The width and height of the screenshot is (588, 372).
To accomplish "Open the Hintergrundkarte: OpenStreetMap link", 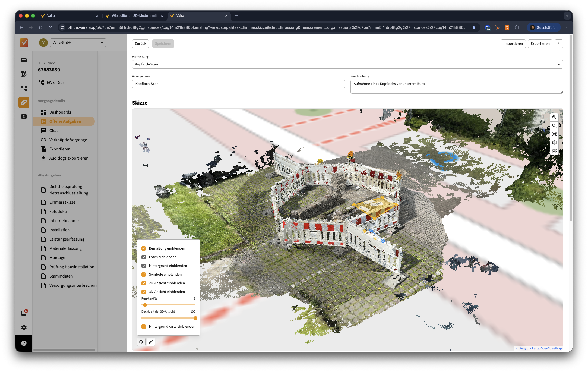I will pos(538,348).
